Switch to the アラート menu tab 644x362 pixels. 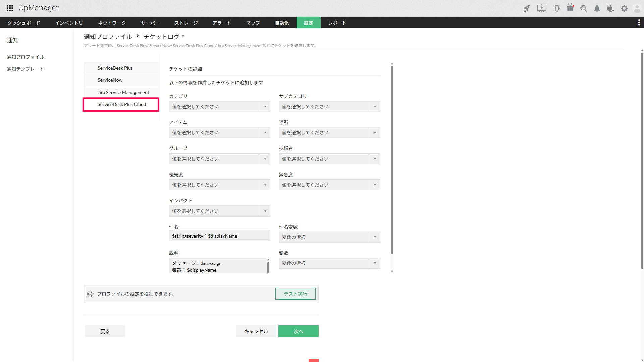point(222,23)
